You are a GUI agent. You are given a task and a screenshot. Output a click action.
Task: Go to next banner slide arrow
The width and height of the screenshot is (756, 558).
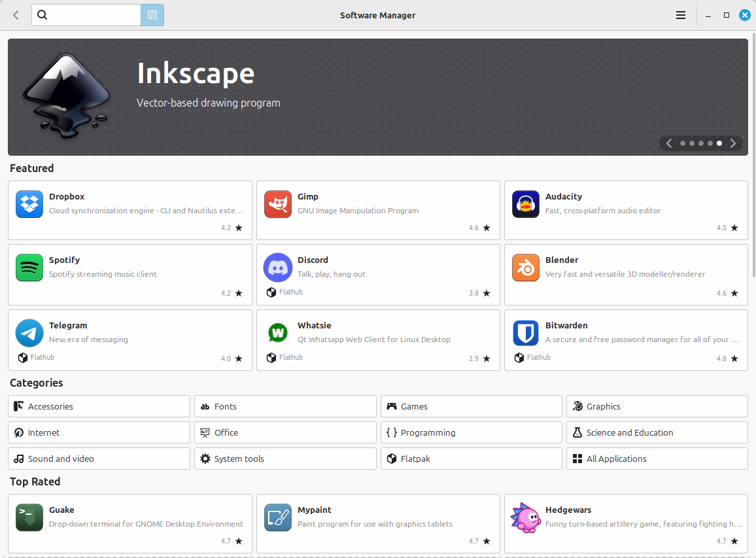(x=732, y=143)
